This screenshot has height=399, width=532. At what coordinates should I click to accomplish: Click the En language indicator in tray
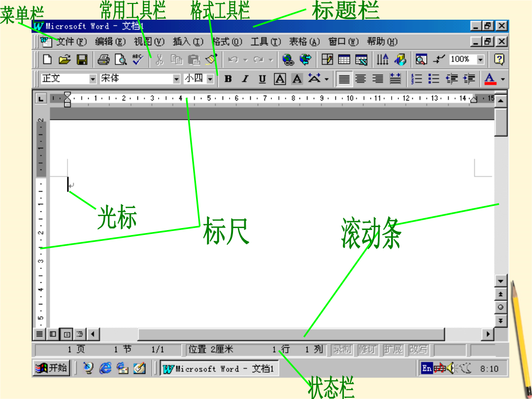click(x=427, y=368)
